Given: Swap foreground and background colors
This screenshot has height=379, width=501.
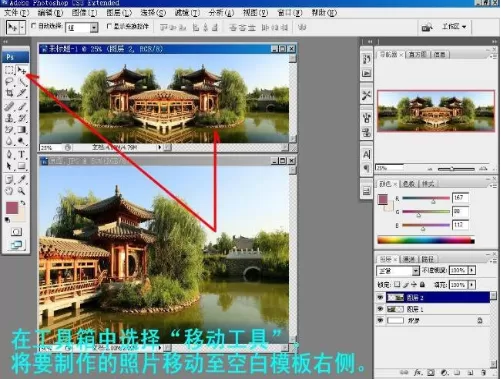Looking at the screenshot, I should click(x=23, y=203).
